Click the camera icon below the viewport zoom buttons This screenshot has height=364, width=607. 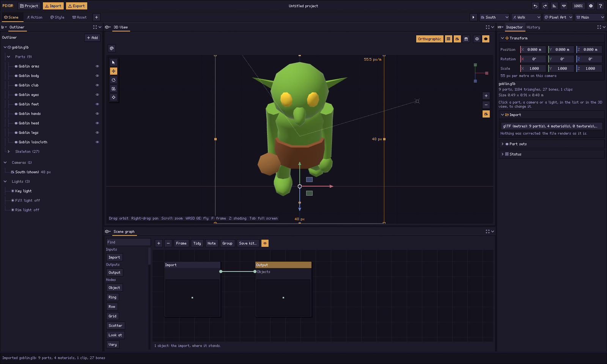click(486, 114)
